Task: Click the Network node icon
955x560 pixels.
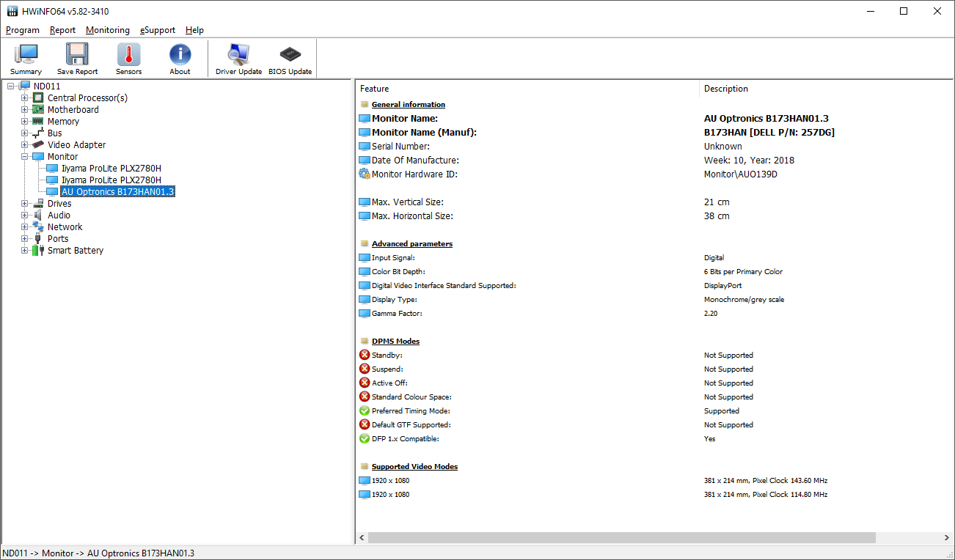Action: 37,227
